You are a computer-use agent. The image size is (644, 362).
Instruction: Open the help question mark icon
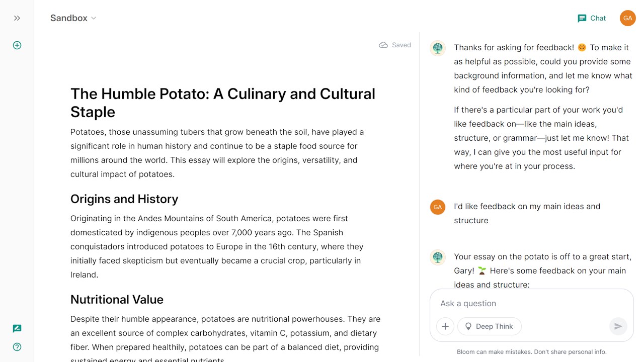(17, 347)
